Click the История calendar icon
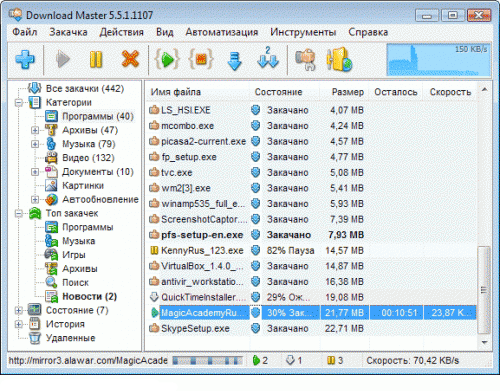Screen dimensions: 500x391 tap(35, 324)
